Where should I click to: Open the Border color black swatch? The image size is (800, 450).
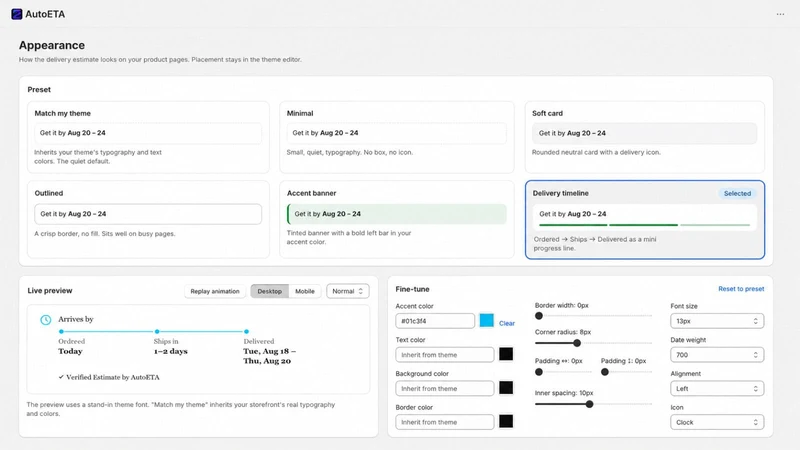coord(506,421)
